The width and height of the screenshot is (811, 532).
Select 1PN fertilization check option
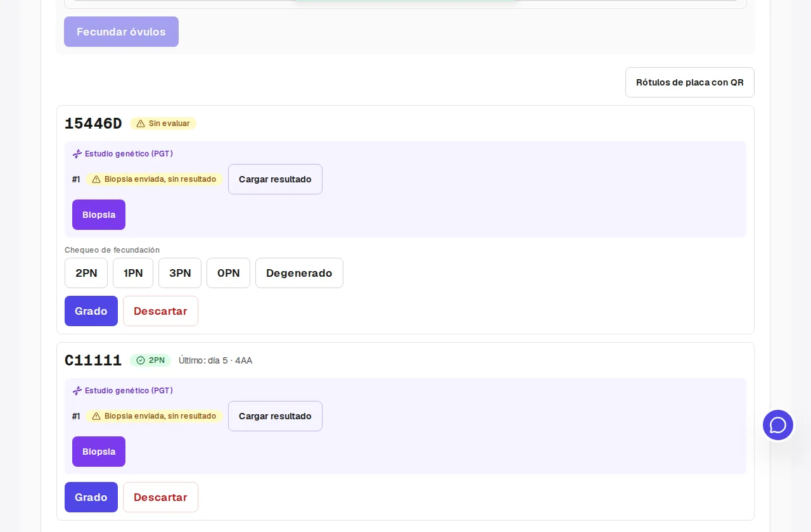pos(133,273)
